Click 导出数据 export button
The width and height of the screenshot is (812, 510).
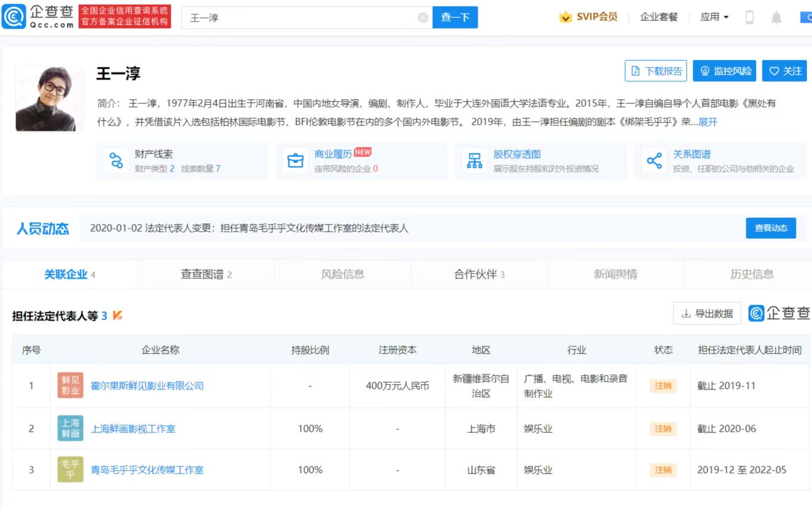(707, 314)
